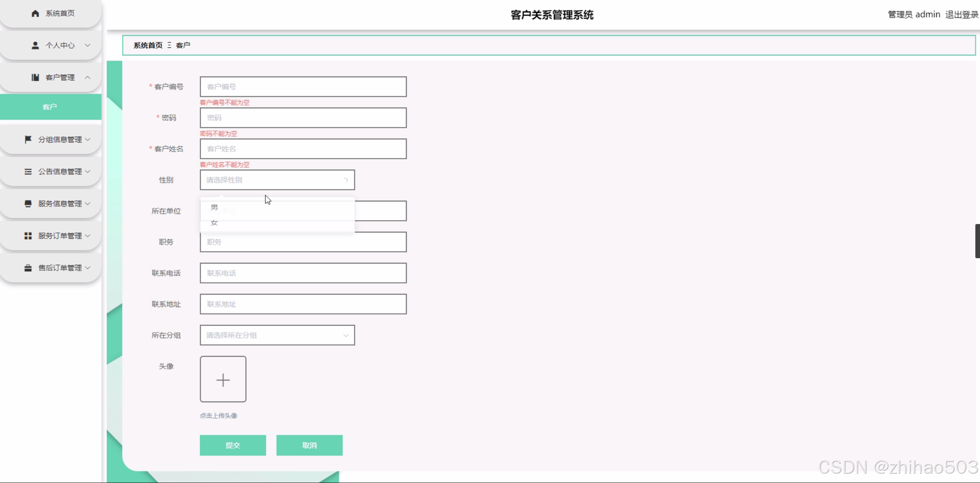This screenshot has width=980, height=483.
Task: Click the briefcase icon for 售后订单管理
Action: (x=28, y=268)
